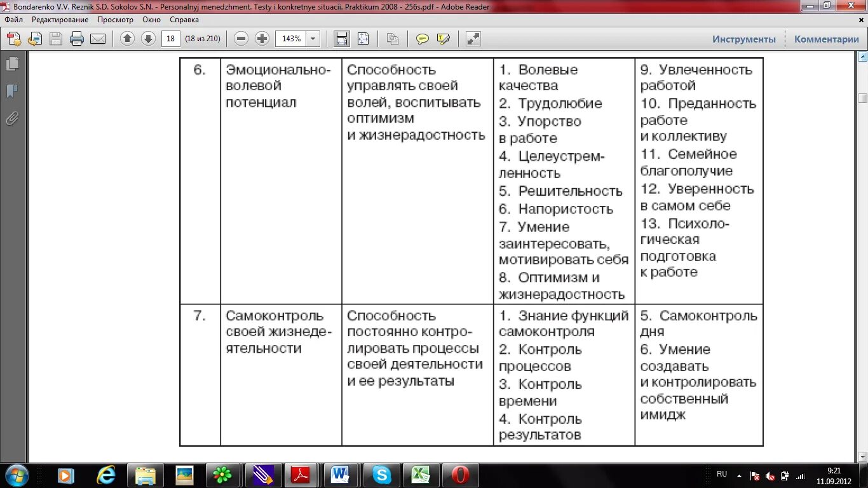Click the Create PDF online icon
Image resolution: width=868 pixels, height=488 pixels.
pos(14,39)
